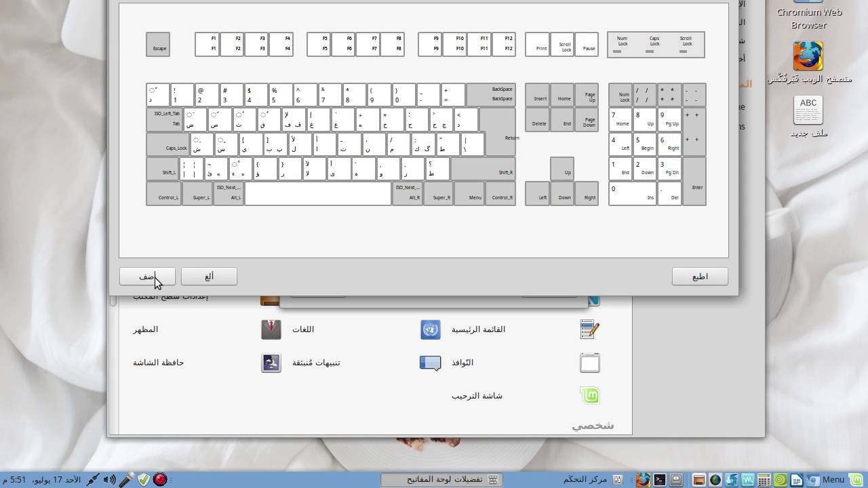Open القائمة الرئيسية notepad icon in Control Center

coord(590,329)
